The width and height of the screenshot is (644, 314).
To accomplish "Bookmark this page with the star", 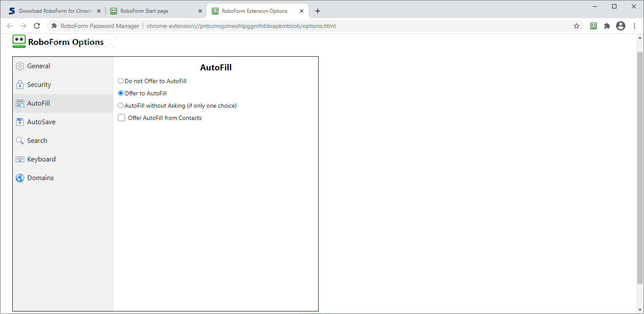I will click(x=577, y=26).
